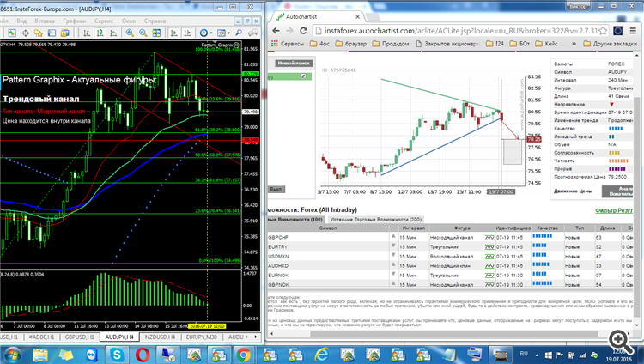This screenshot has width=644, height=364.
Task: Zoom out the MetaTrader chart
Action: pyautogui.click(x=143, y=33)
